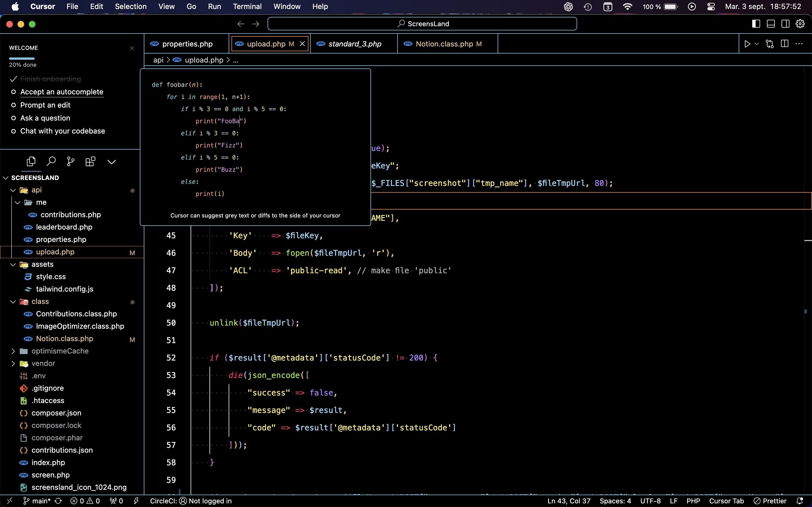This screenshot has width=812, height=507.
Task: Click the contributions.php file in me folder
Action: 71,214
